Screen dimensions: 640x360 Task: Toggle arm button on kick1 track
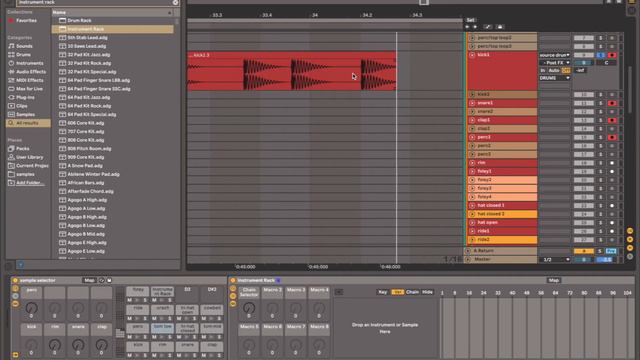point(612,55)
